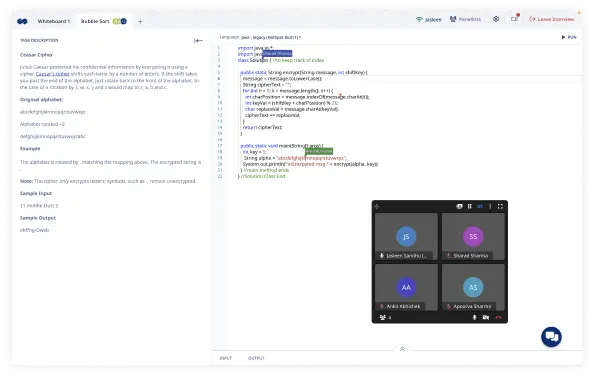Open the Panelists list in header

point(465,19)
